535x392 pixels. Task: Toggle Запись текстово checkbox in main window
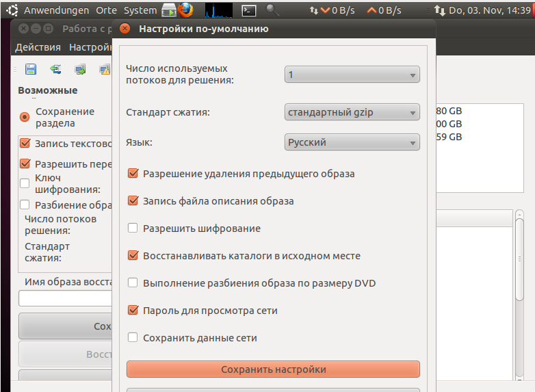(x=25, y=143)
